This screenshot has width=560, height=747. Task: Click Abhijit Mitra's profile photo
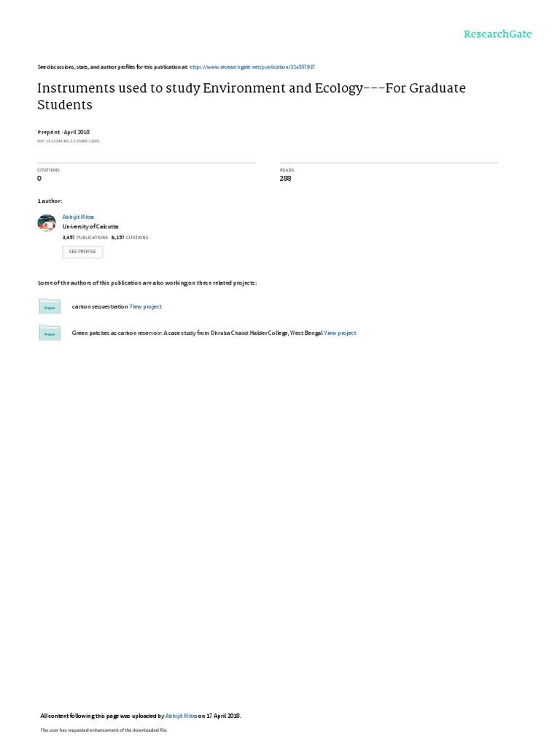(47, 222)
